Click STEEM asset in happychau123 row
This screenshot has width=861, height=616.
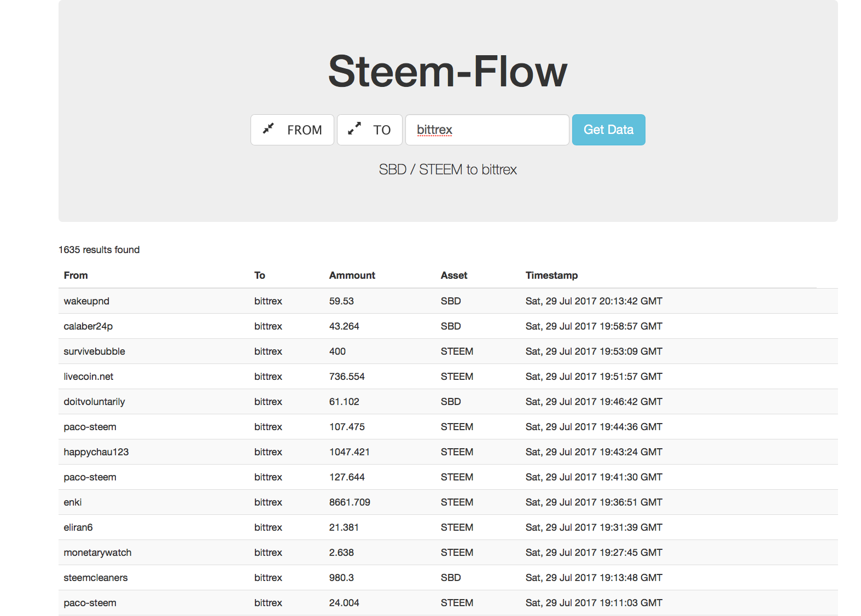click(457, 452)
